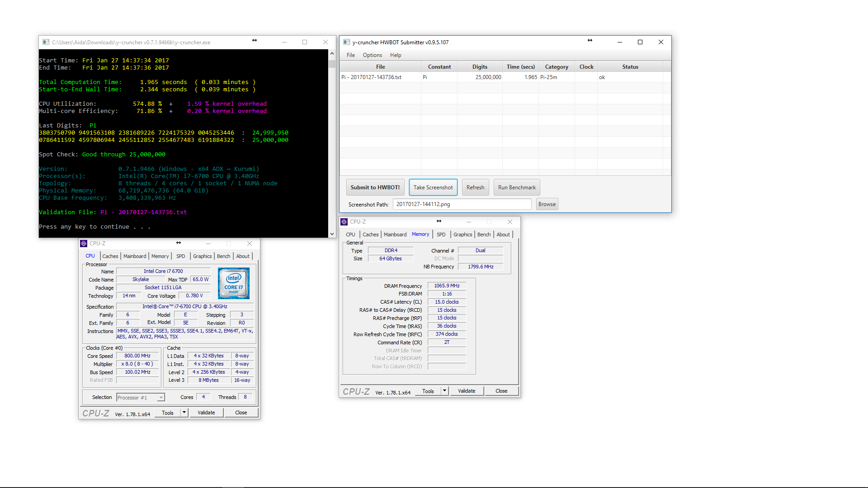Screen dimensions: 868x488
Task: Click the Clock column header
Action: click(586, 67)
